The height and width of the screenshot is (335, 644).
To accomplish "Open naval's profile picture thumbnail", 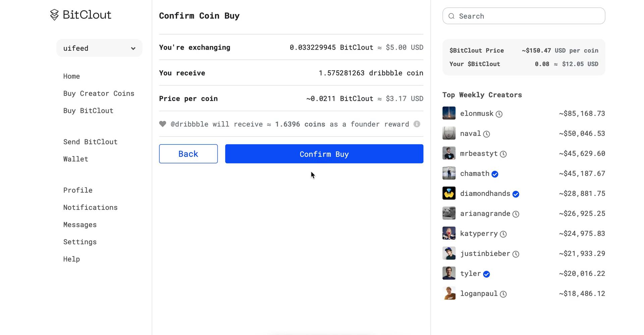I will (449, 133).
